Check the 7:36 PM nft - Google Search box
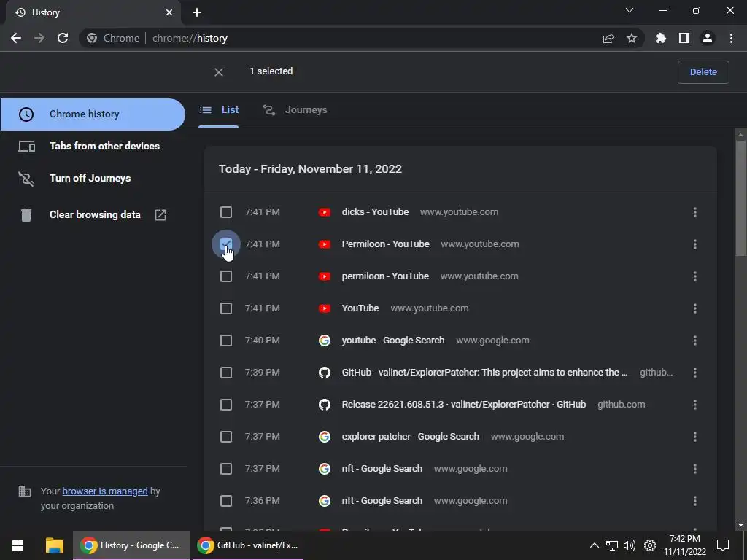This screenshot has height=560, width=747. click(226, 501)
